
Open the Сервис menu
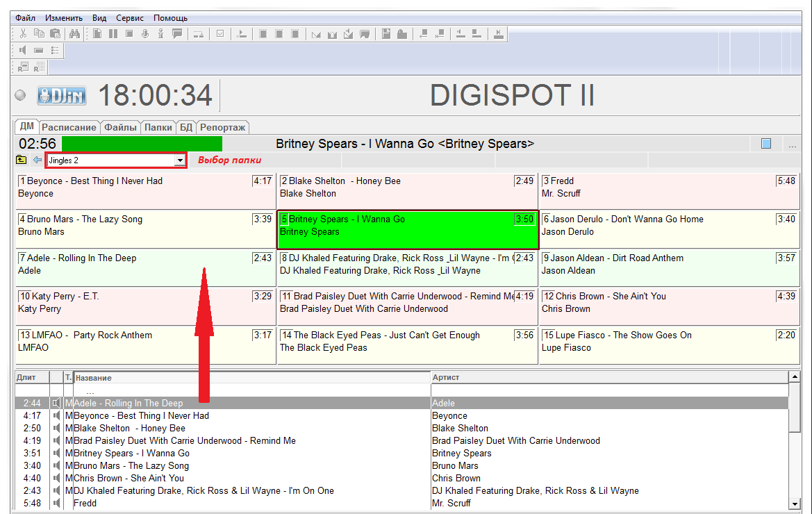[130, 18]
